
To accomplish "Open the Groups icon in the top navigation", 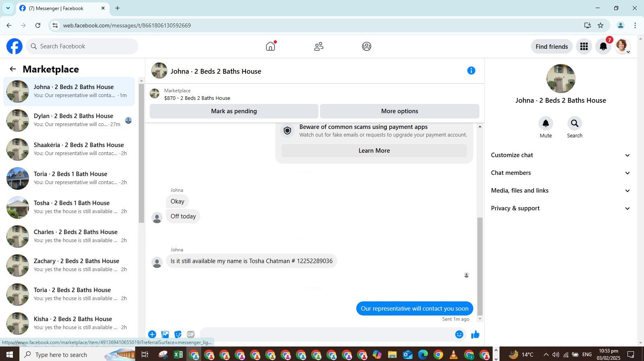I will coord(367,46).
